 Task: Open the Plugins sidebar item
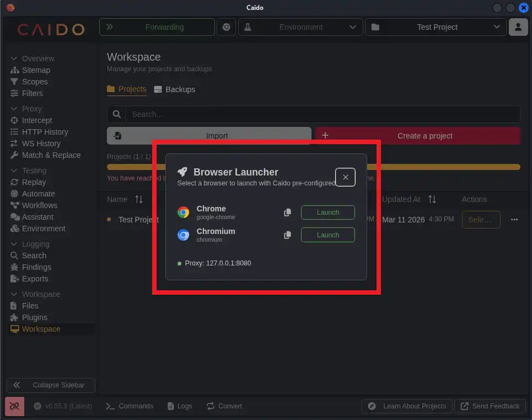[34, 317]
